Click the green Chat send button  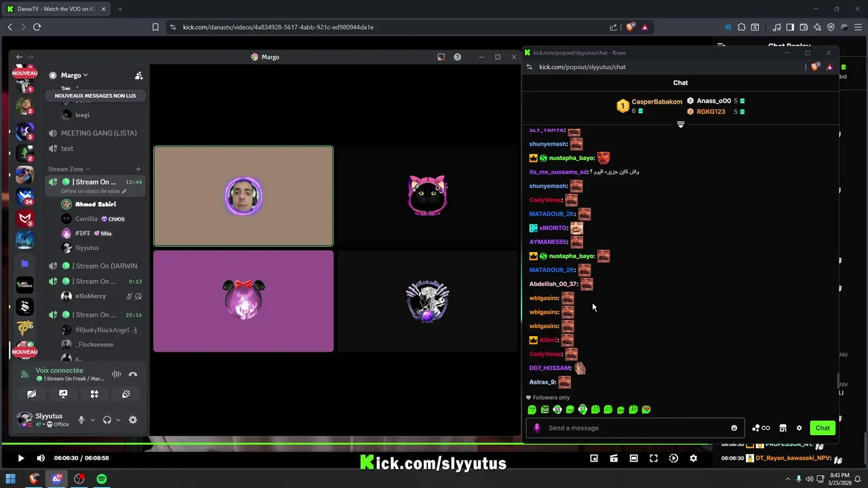click(823, 428)
